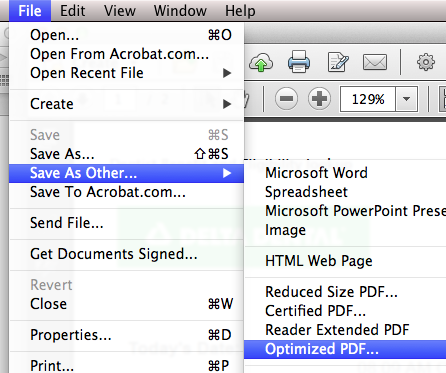
Task: Choose Certified PDF...
Action: [x=345, y=311]
